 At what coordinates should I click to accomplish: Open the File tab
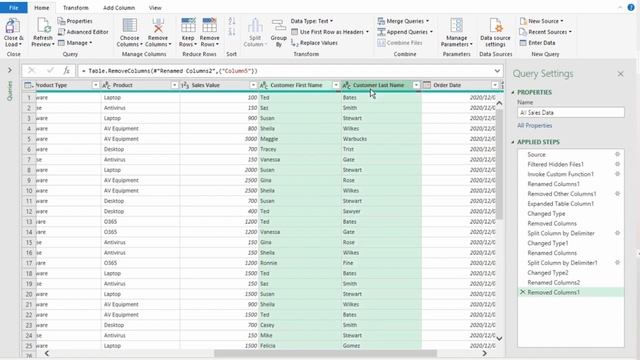pos(13,8)
